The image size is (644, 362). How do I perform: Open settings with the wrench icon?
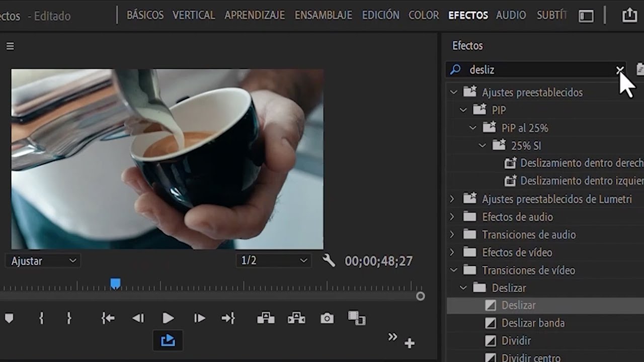(329, 260)
